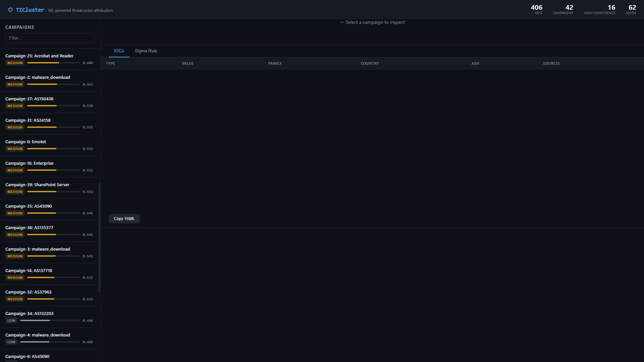
Task: Click the TICluster hexagon logo icon
Action: tap(10, 10)
